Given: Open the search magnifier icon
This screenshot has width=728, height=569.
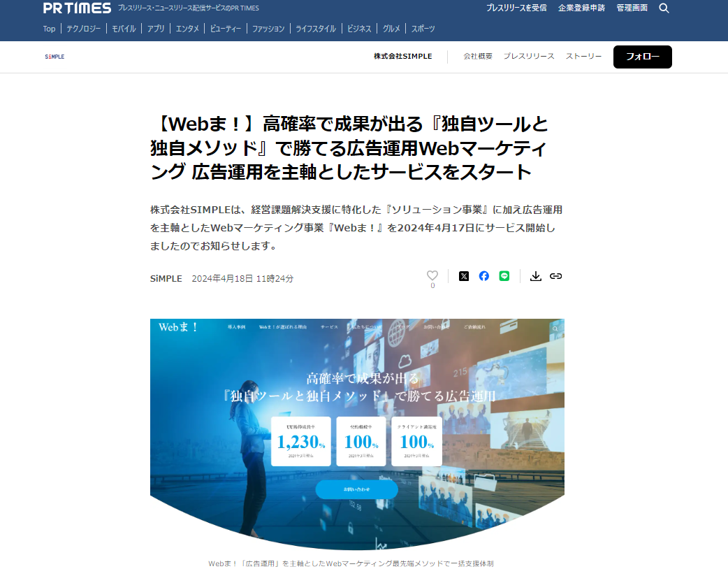Looking at the screenshot, I should pyautogui.click(x=664, y=8).
